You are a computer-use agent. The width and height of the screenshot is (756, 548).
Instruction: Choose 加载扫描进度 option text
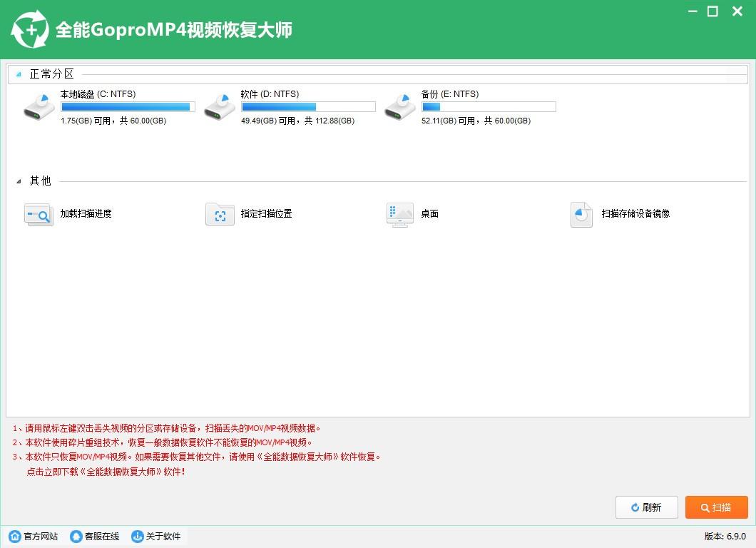point(86,213)
